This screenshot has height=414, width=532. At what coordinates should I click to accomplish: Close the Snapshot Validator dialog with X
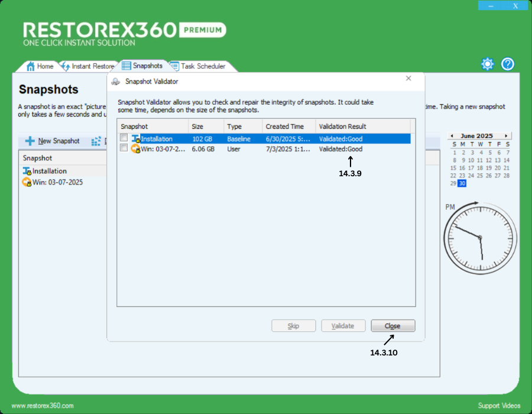coord(408,78)
